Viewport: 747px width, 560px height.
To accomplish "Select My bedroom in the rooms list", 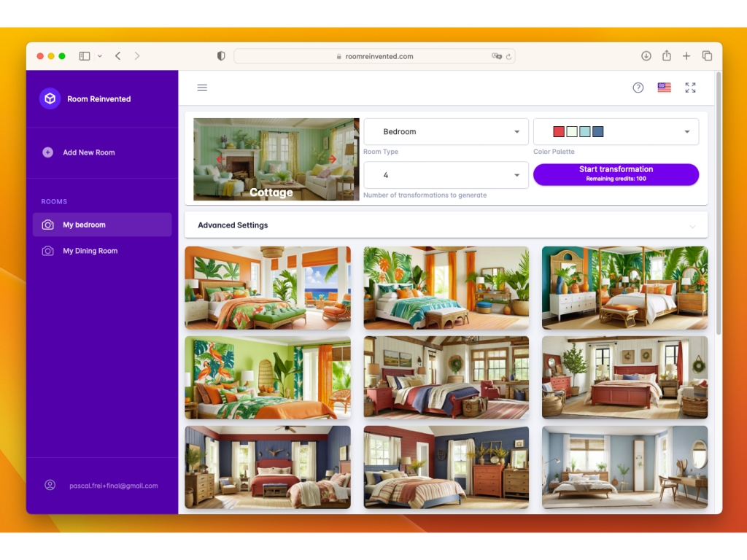I will [102, 225].
